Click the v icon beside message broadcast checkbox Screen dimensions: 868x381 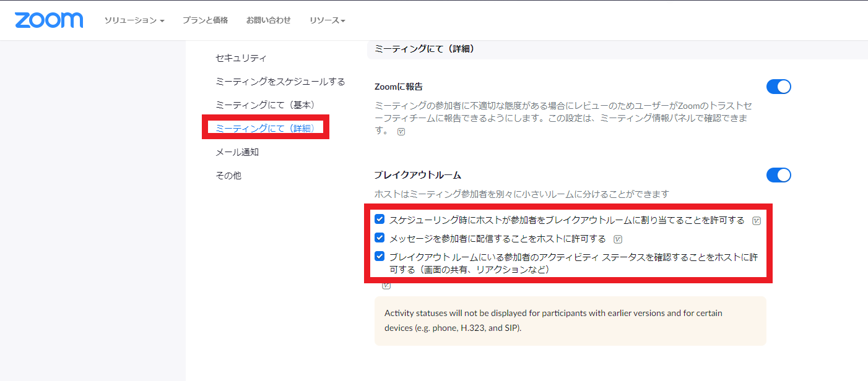coord(618,239)
